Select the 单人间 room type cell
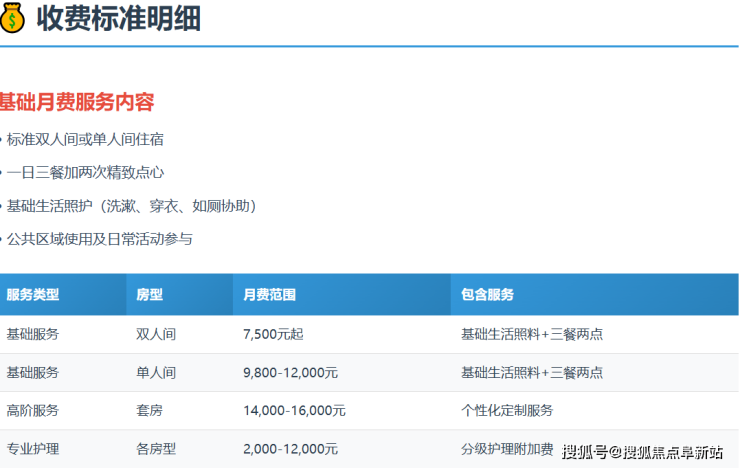740x468 pixels. tap(156, 372)
